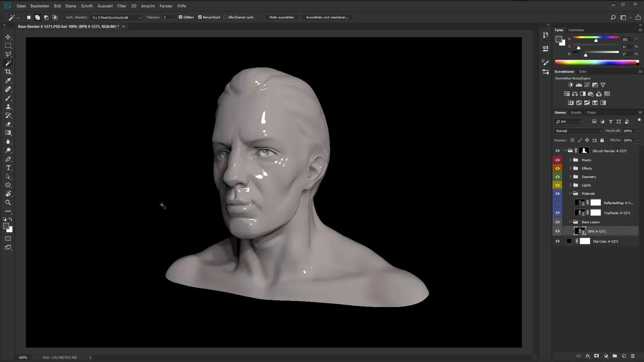The height and width of the screenshot is (362, 644).
Task: Open the Aufn.-Bereich sample size dropdown
Action: 116,17
